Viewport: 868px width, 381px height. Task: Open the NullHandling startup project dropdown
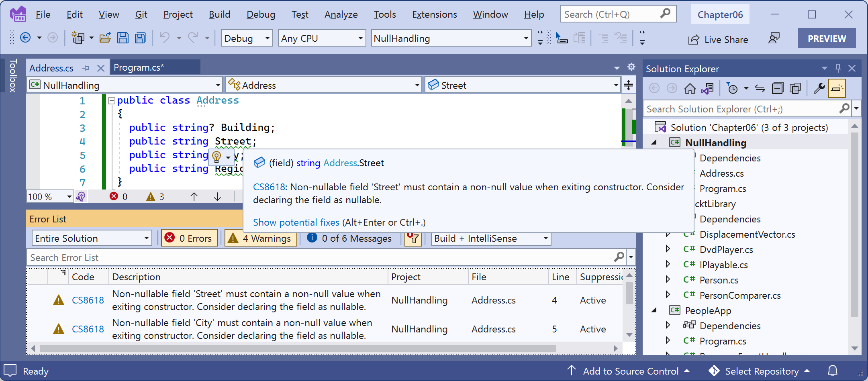click(451, 38)
